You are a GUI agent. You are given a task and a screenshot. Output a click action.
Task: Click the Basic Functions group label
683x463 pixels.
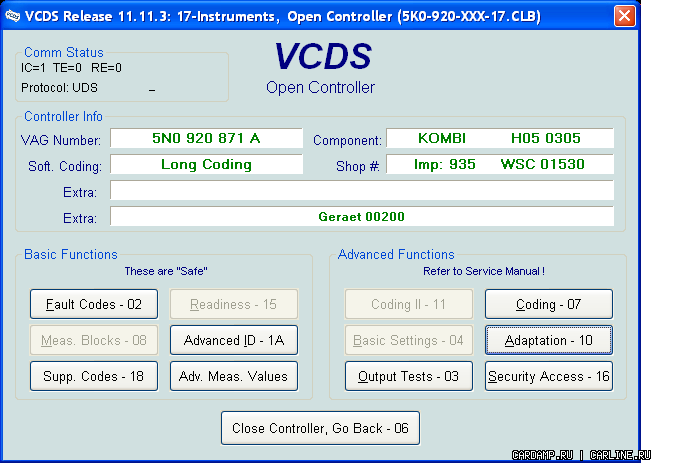click(71, 254)
